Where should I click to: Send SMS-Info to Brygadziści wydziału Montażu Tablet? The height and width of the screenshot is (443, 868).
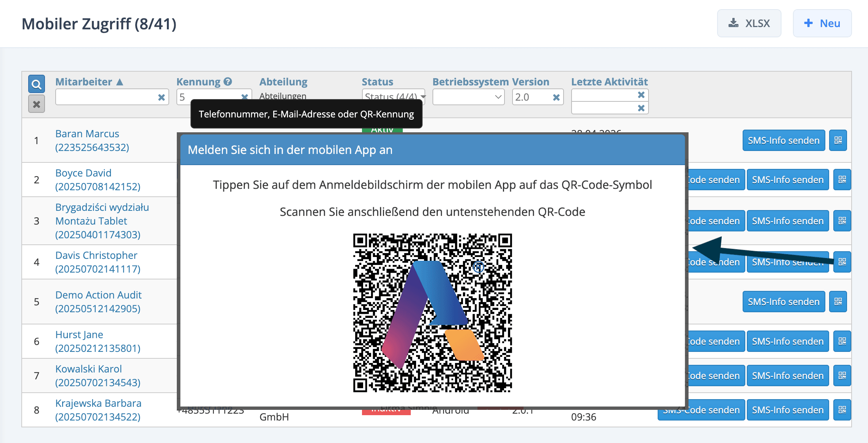coord(788,221)
